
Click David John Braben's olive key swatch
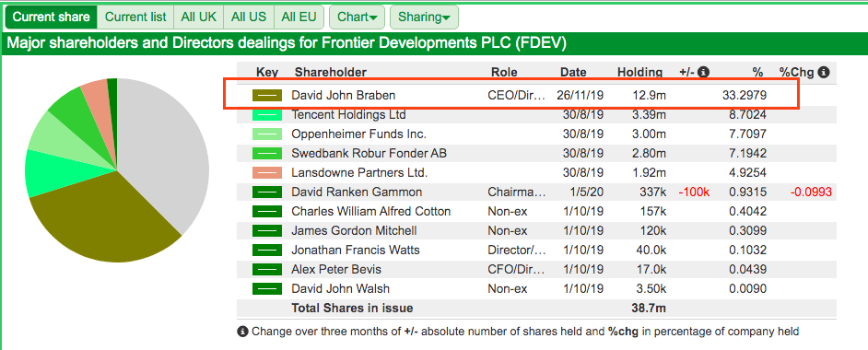[x=267, y=96]
